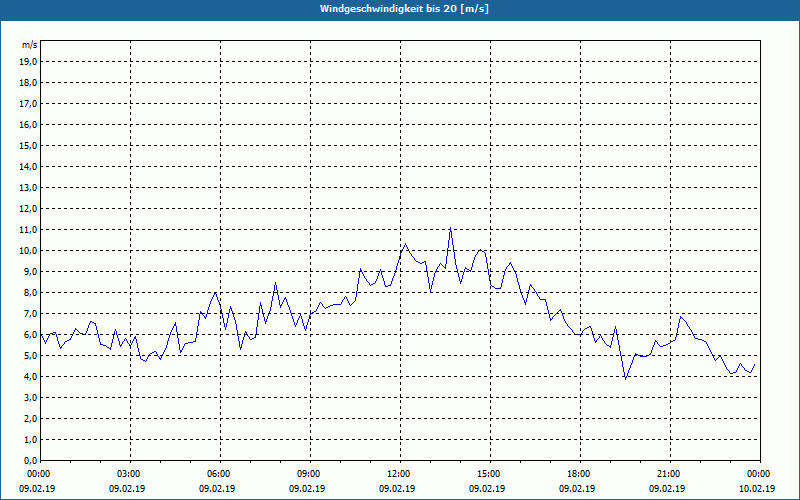Click the 18,0 y-axis label
The width and height of the screenshot is (800, 500).
[29, 83]
